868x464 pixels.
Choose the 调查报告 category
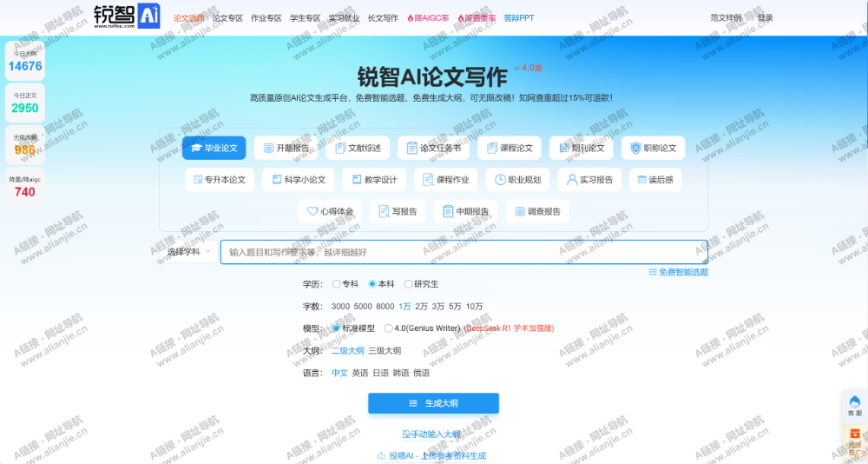pyautogui.click(x=537, y=211)
